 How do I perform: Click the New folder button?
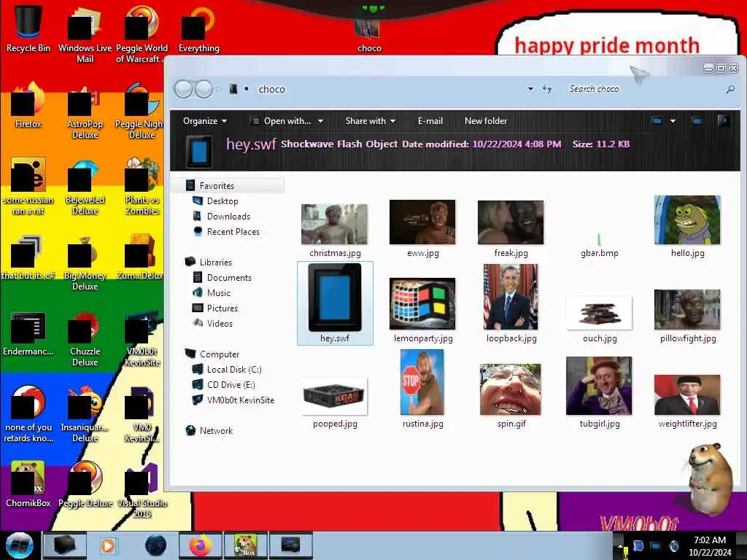click(485, 121)
